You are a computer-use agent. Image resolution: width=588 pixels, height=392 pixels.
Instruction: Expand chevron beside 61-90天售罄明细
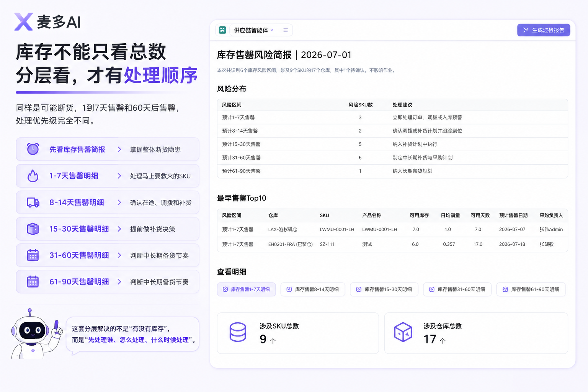[x=119, y=282]
